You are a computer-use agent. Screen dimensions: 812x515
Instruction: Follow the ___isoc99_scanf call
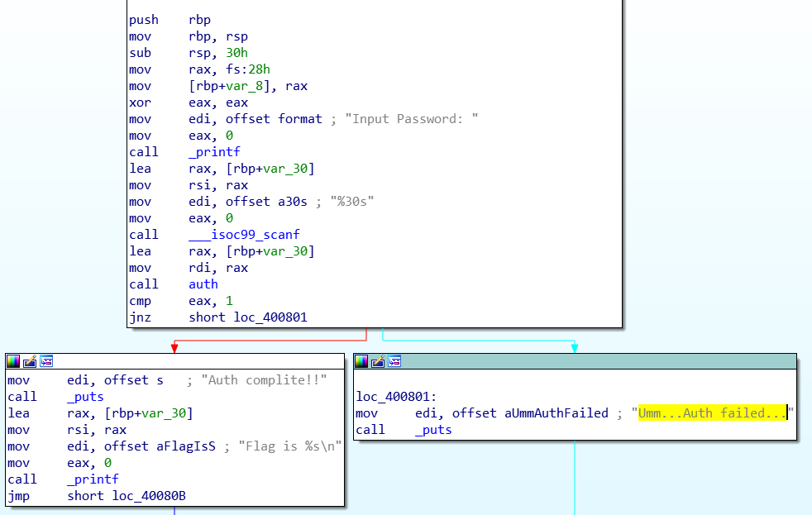coord(245,235)
